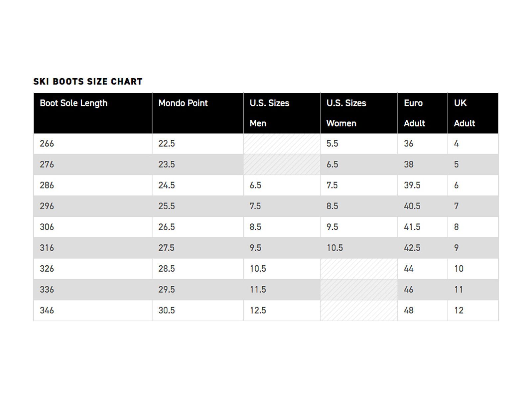Select the Boot Sole Length column header
The width and height of the screenshot is (532, 399).
[x=73, y=103]
